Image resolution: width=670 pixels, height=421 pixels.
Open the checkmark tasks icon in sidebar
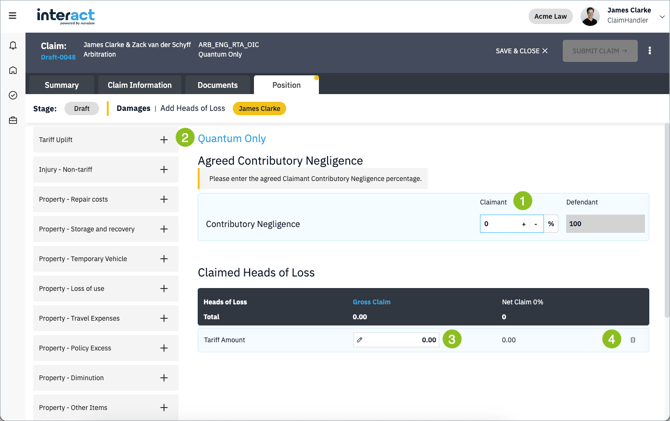13,95
